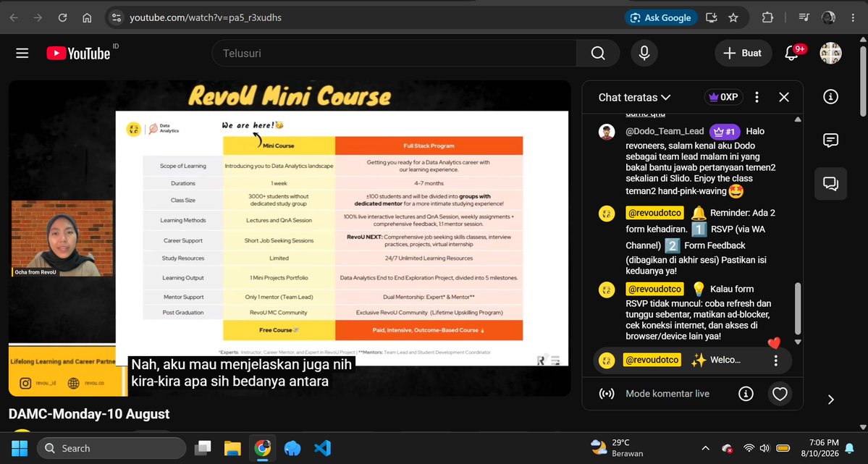868x464 pixels.
Task: Open the info icon in right sidebar
Action: point(830,97)
